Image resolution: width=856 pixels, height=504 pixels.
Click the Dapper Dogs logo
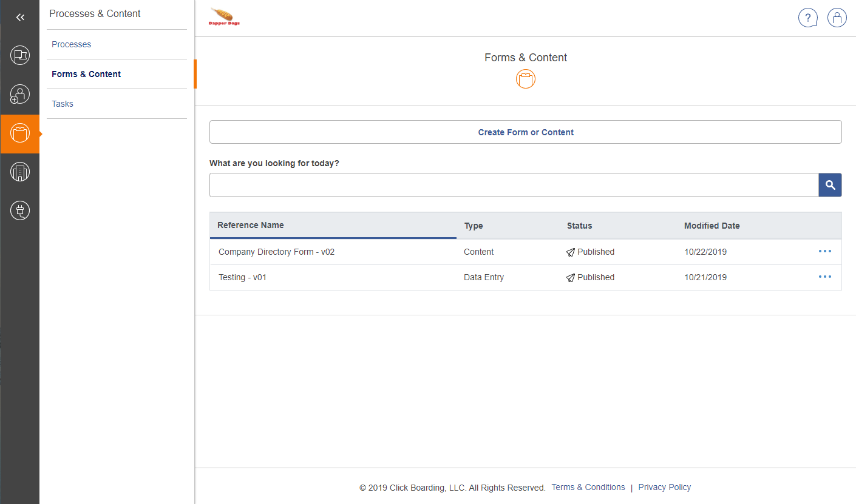click(225, 18)
